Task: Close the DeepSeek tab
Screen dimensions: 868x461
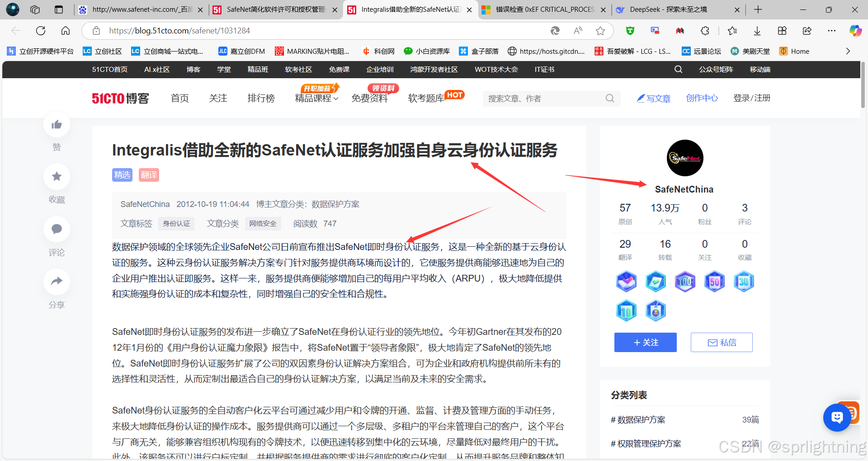Action: [x=737, y=9]
